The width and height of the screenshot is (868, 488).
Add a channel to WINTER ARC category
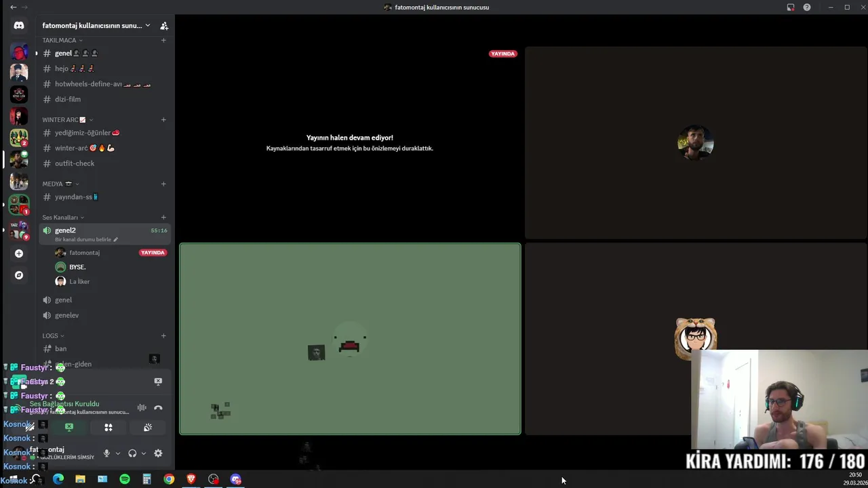pyautogui.click(x=163, y=119)
